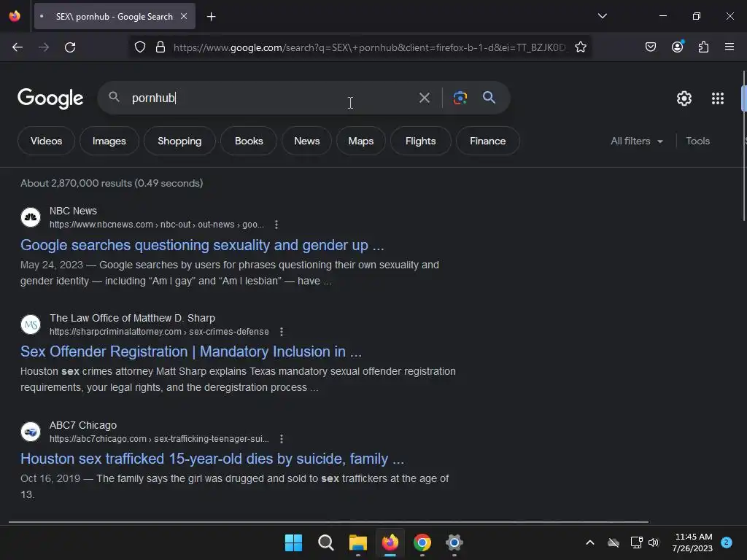Open the Firefox account icon
Viewport: 747px width, 560px height.
coord(678,47)
